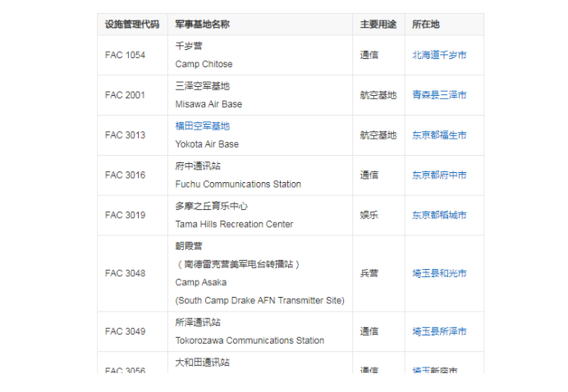Click the FAC 1054 code cell
Viewport: 568px width, 392px height.
pyautogui.click(x=125, y=55)
